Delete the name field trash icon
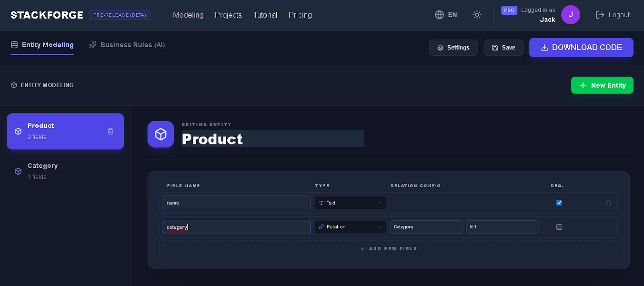 (608, 203)
